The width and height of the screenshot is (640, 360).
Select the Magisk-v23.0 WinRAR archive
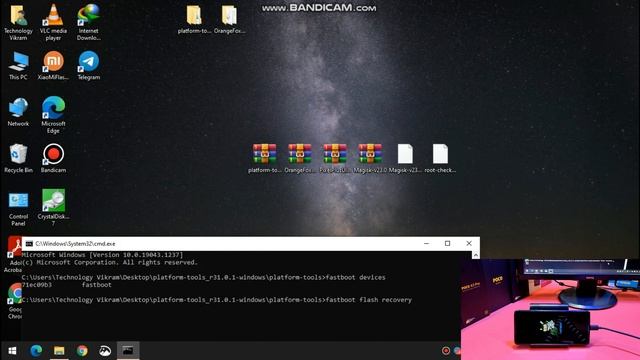(x=370, y=158)
